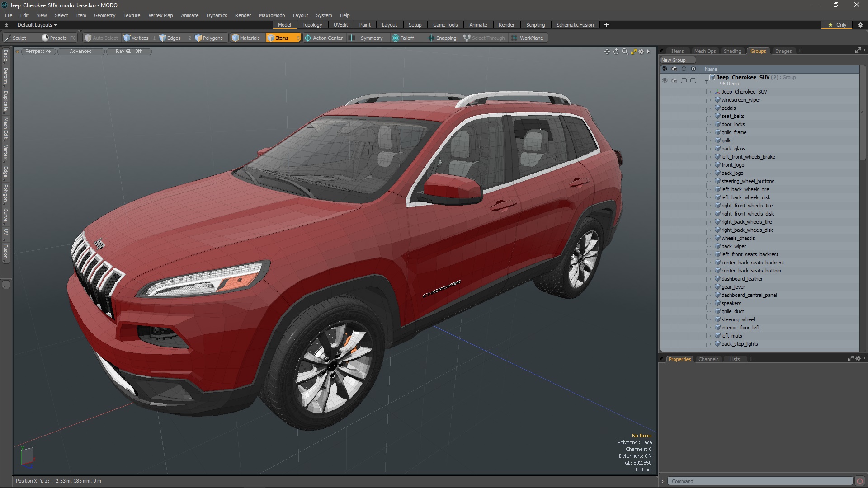Toggle visibility eye of Jeep_Cherokee_SUV group
The image size is (868, 488).
pyautogui.click(x=665, y=80)
